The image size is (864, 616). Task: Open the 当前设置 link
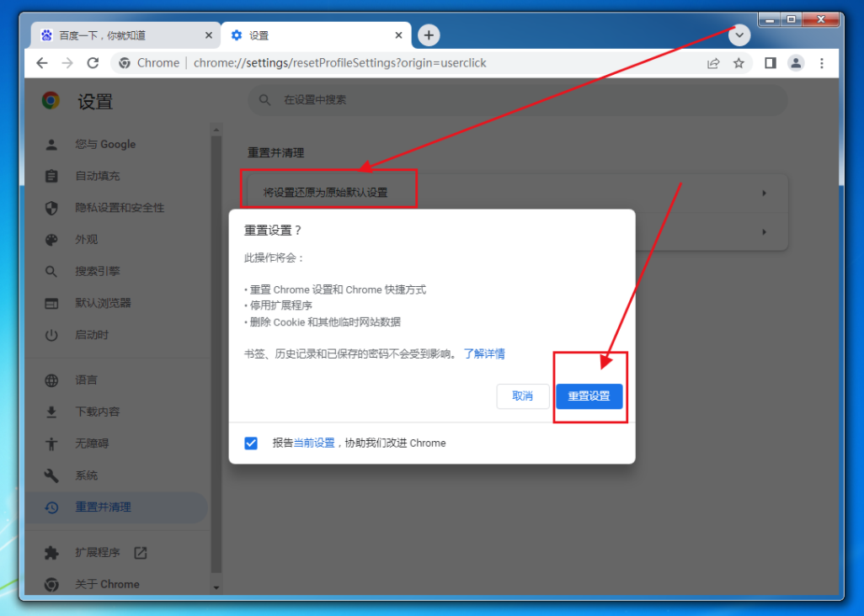[x=314, y=443]
